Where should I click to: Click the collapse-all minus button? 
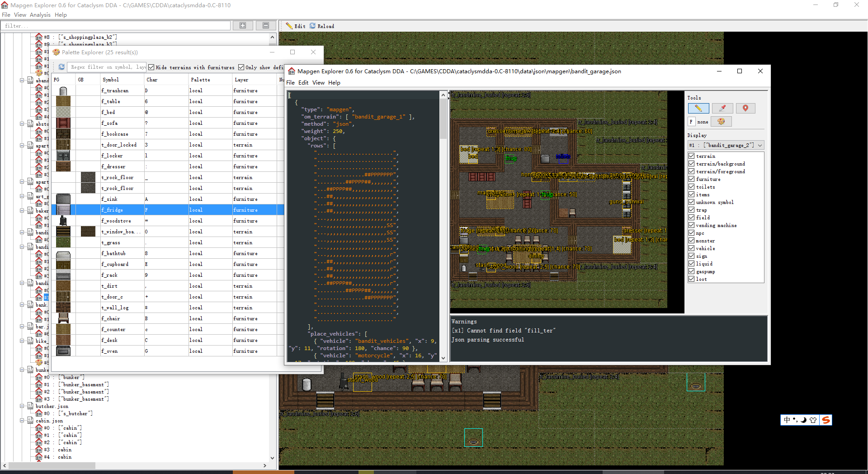click(x=266, y=26)
